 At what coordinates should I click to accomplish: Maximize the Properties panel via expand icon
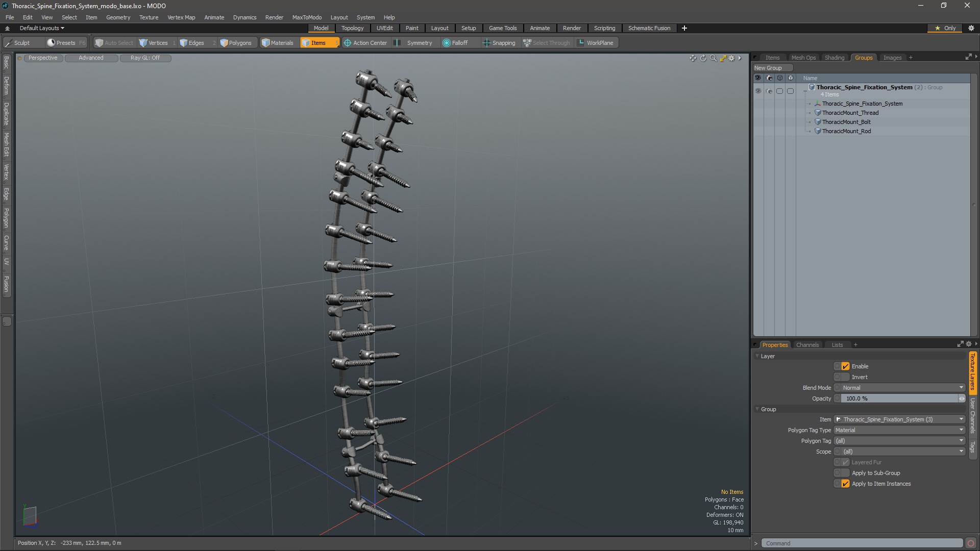(x=960, y=344)
